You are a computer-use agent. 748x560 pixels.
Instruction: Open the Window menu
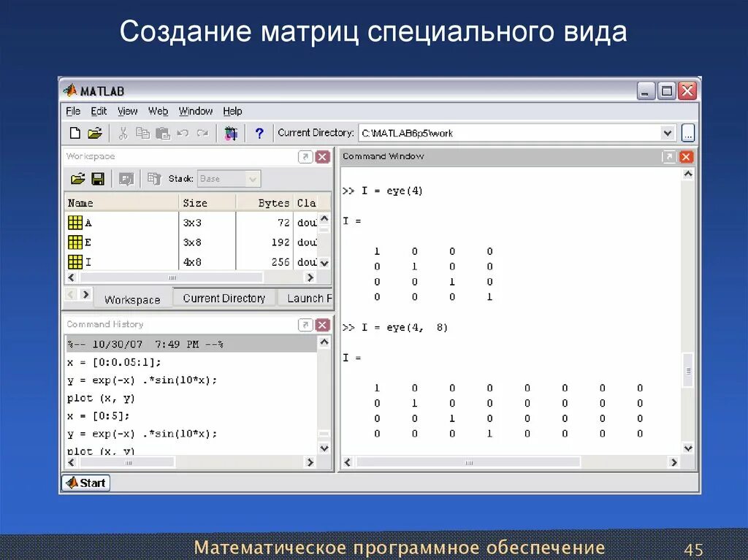pyautogui.click(x=195, y=111)
